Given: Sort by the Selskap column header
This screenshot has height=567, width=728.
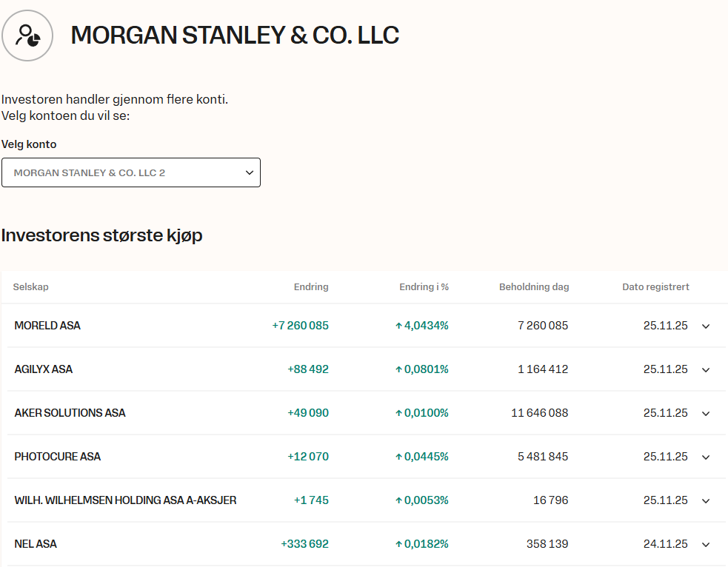Looking at the screenshot, I should coord(30,287).
